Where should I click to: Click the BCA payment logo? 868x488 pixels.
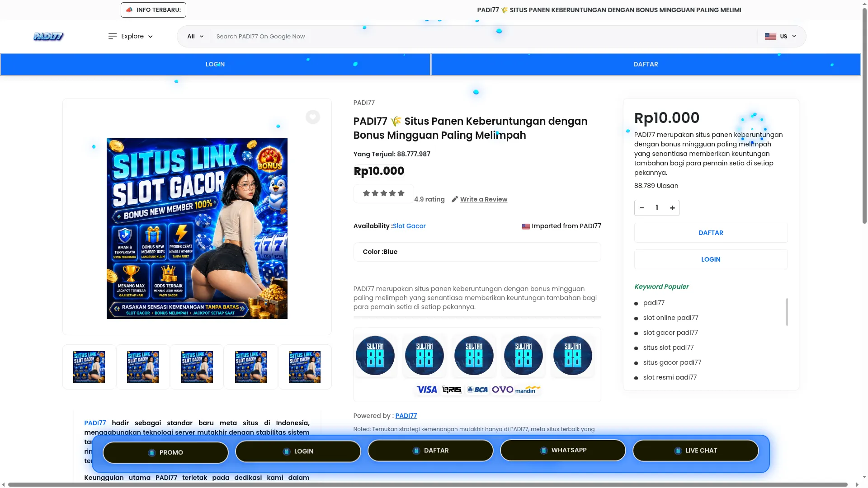[477, 389]
